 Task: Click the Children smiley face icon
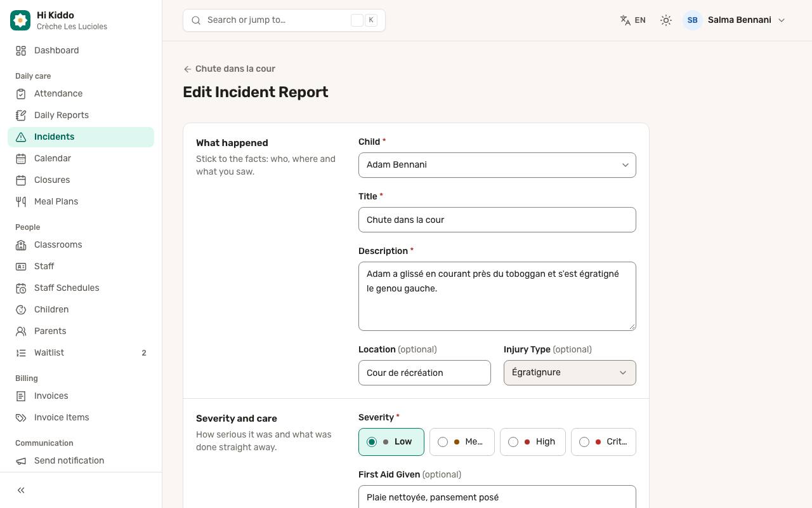tap(21, 310)
